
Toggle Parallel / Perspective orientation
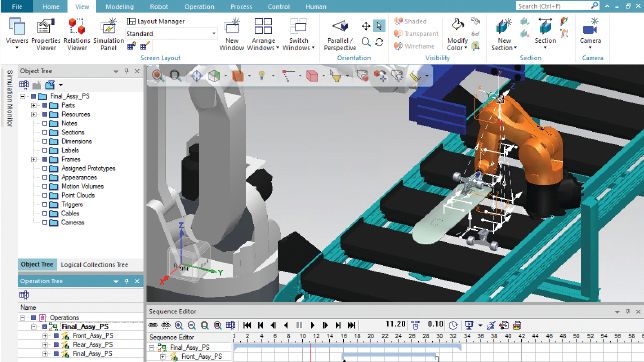pyautogui.click(x=340, y=35)
